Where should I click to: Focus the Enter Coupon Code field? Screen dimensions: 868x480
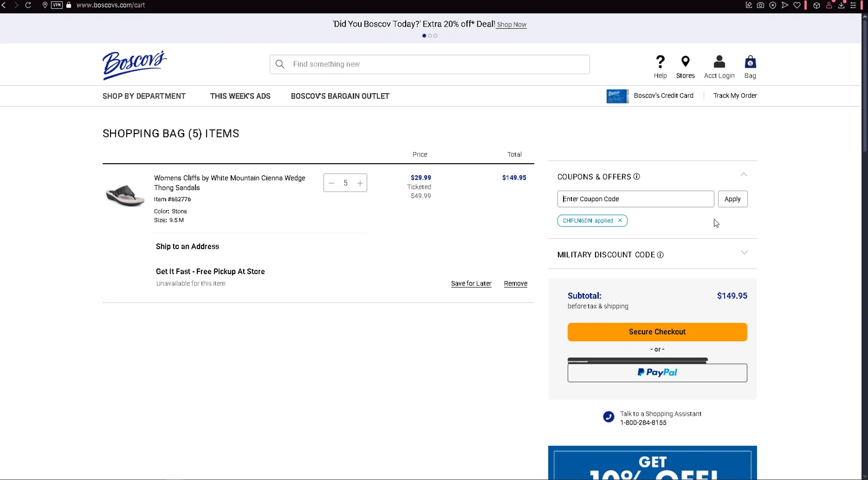[635, 199]
